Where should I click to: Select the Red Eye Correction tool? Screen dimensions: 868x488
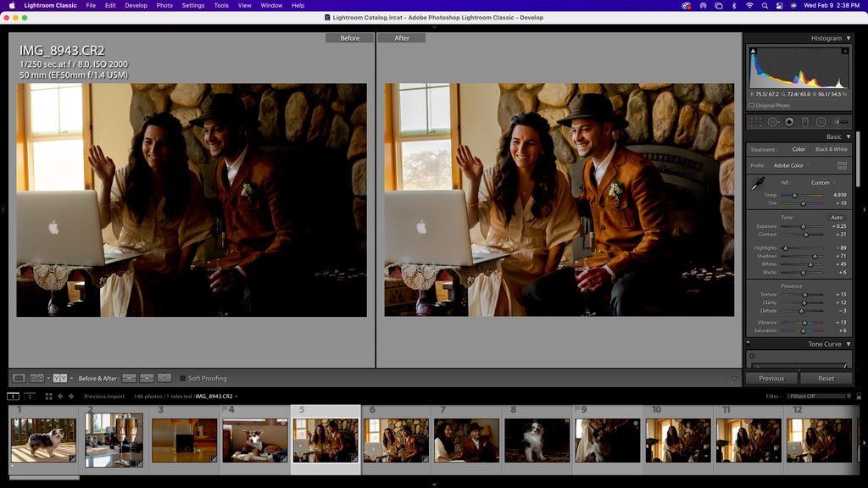tap(789, 122)
